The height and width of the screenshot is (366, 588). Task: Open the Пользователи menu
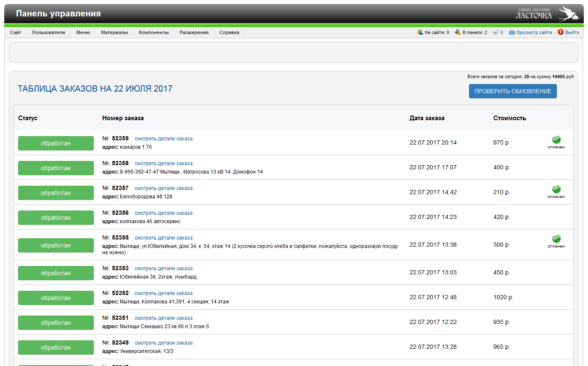(x=48, y=32)
